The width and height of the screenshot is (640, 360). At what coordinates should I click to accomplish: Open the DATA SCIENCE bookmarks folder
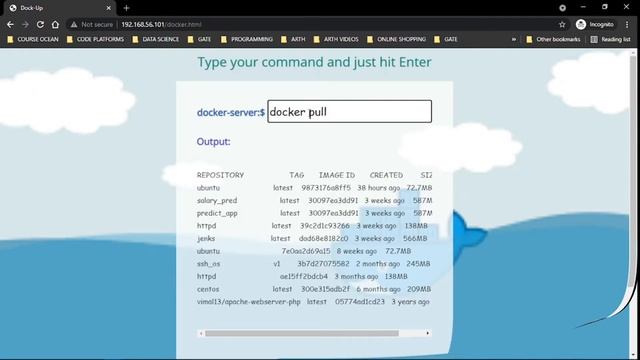pos(156,39)
